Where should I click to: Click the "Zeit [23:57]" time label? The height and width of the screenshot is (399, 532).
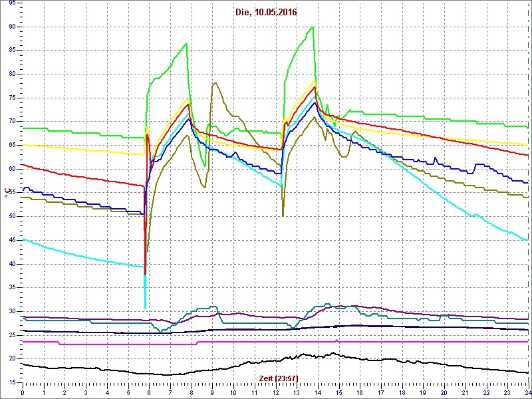coord(279,378)
